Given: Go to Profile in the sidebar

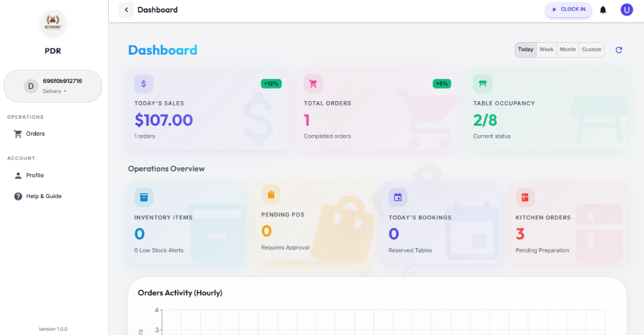Looking at the screenshot, I should [x=35, y=175].
